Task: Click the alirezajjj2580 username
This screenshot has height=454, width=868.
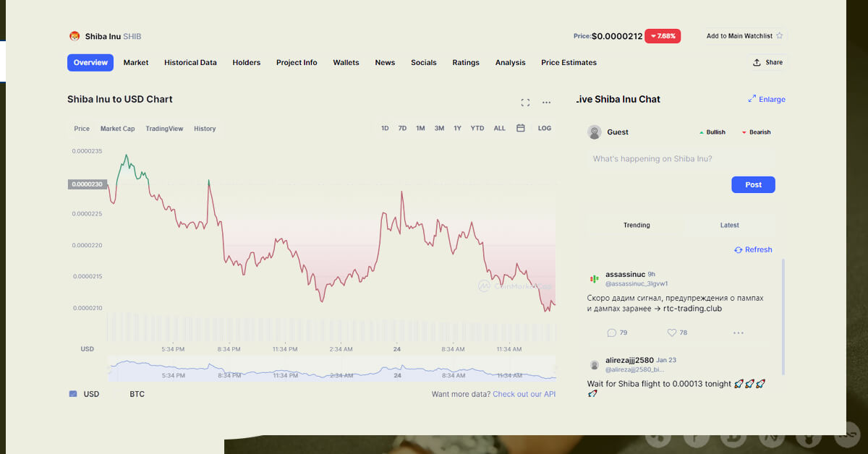Action: coord(629,360)
